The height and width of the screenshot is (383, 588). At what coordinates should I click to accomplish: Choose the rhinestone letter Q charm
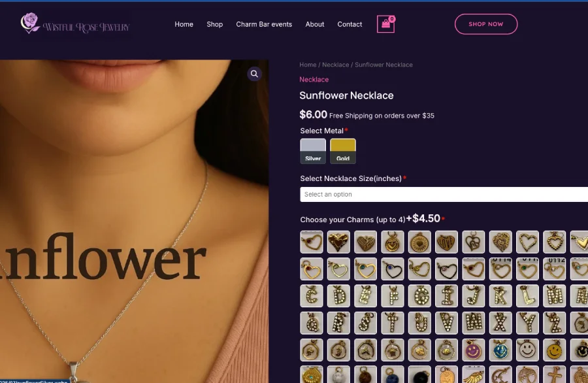[x=311, y=323]
